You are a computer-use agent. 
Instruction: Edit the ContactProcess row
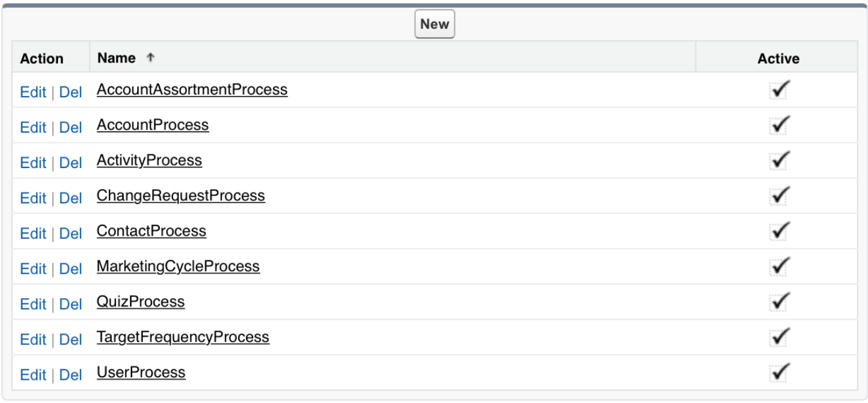[33, 234]
